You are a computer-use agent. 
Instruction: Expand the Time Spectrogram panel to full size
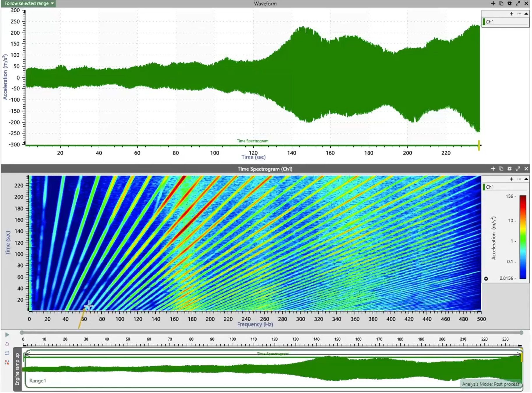(x=518, y=169)
